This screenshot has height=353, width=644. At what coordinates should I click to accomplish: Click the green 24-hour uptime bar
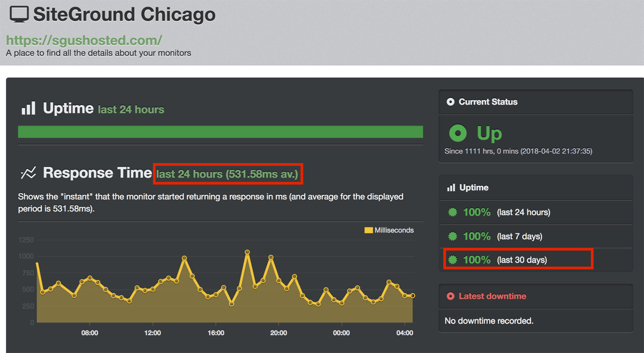click(221, 132)
